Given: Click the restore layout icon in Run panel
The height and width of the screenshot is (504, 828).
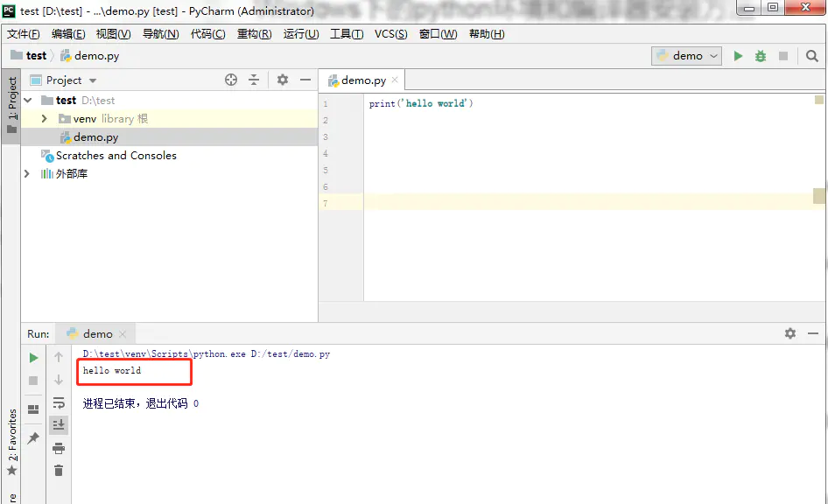Looking at the screenshot, I should point(33,409).
